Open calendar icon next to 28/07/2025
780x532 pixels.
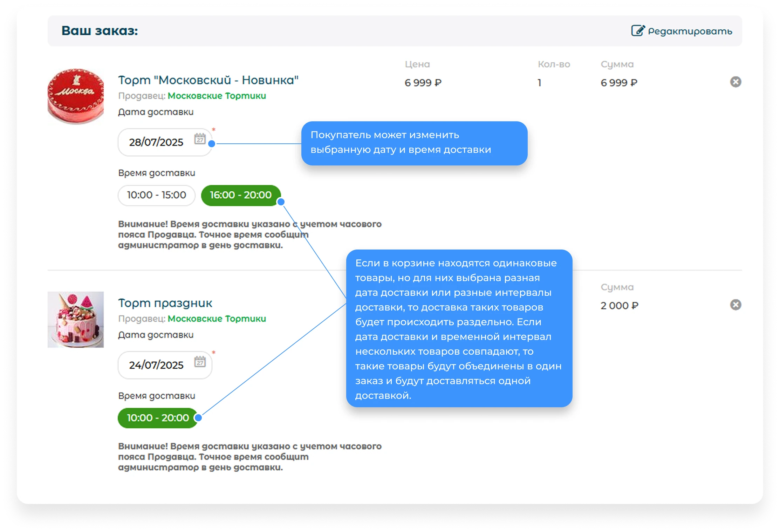(x=200, y=139)
